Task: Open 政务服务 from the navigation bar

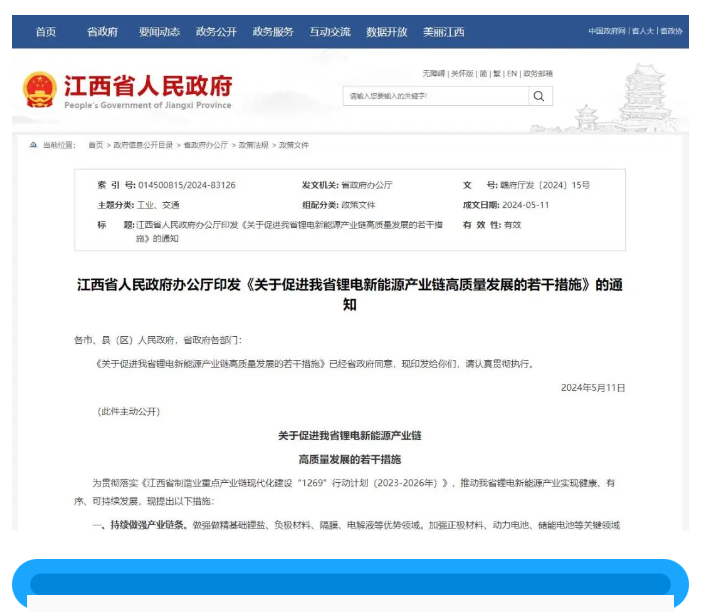Action: click(x=273, y=32)
